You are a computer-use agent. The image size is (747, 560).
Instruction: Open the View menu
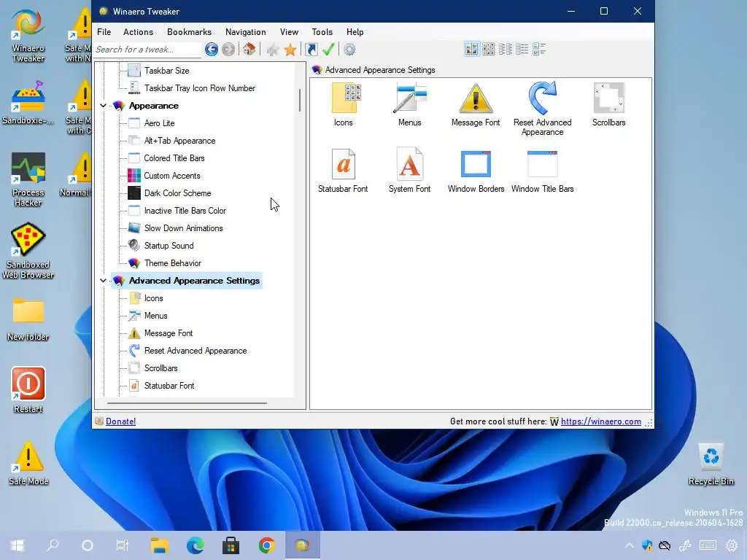[289, 32]
